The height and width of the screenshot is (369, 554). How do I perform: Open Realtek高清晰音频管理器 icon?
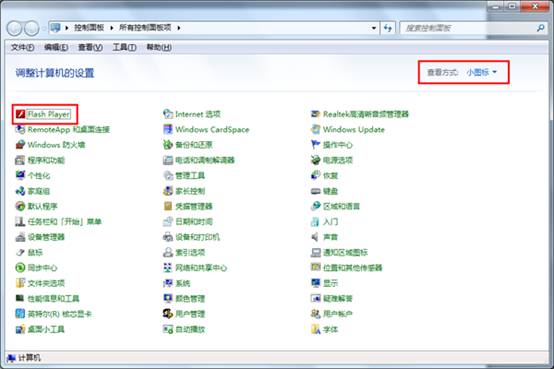[x=315, y=114]
